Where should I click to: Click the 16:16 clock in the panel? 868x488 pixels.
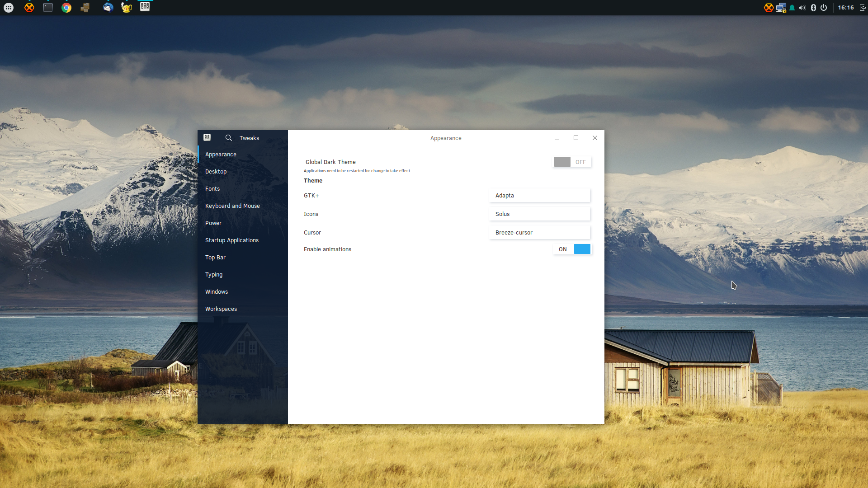(x=846, y=8)
